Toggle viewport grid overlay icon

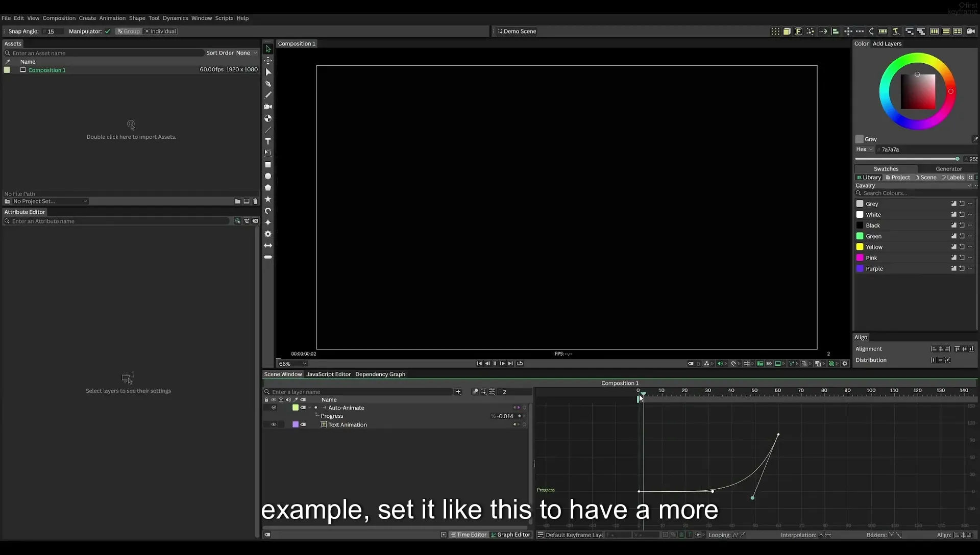point(747,364)
